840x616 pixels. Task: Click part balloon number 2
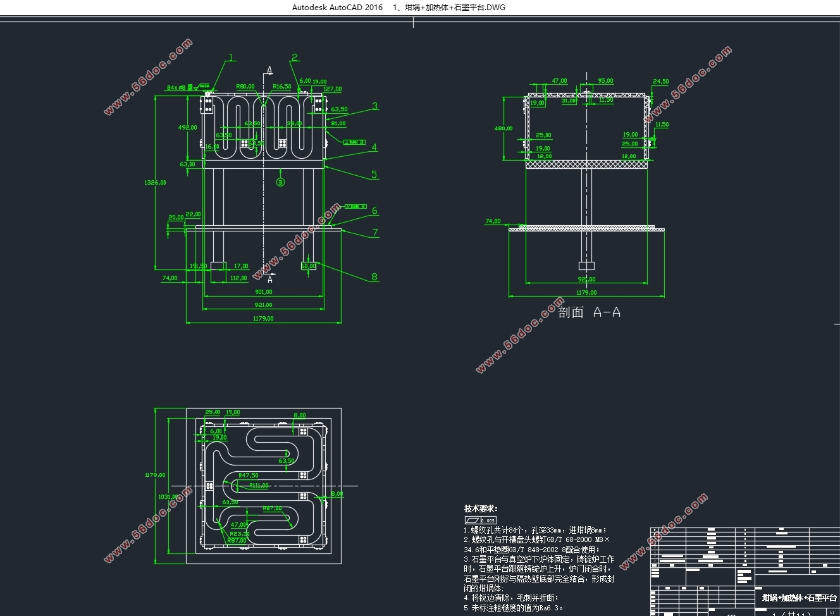[x=295, y=58]
